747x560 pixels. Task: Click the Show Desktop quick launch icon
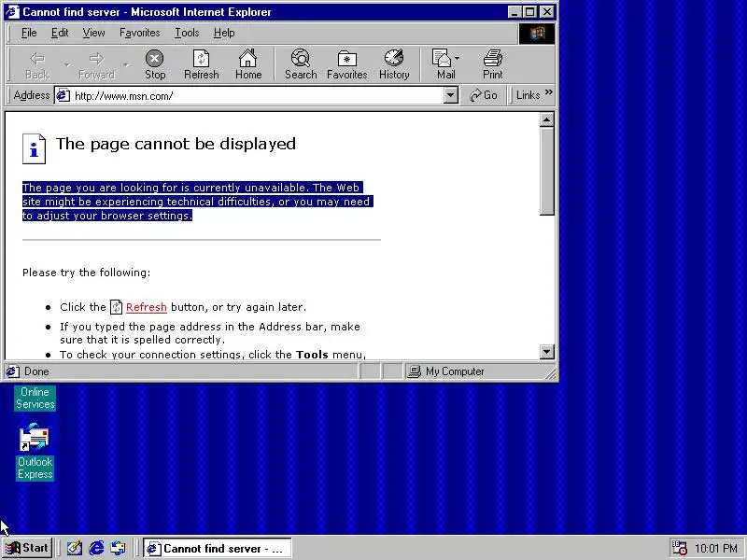[x=74, y=548]
